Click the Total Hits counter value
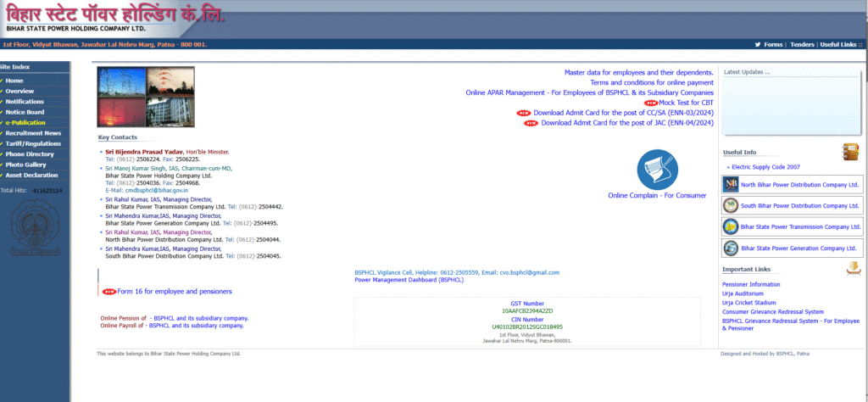Screen dimensions: 868x402 (x=47, y=191)
